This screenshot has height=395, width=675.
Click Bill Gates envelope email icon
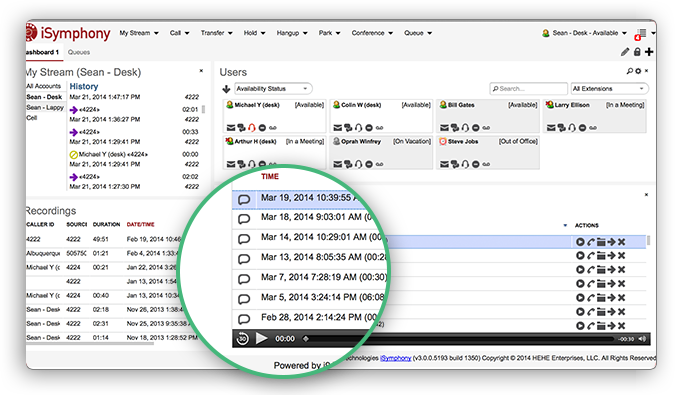(444, 128)
